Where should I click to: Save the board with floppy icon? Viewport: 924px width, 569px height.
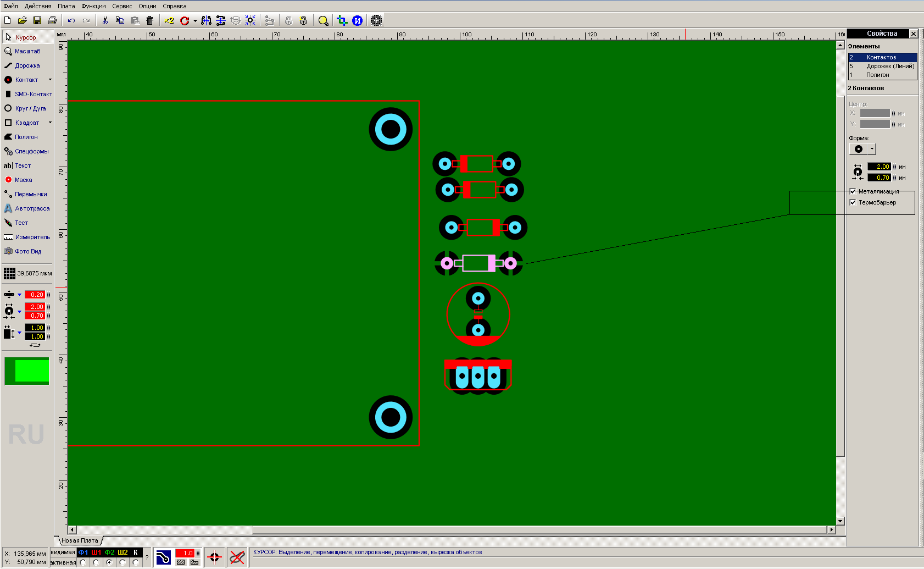[37, 20]
